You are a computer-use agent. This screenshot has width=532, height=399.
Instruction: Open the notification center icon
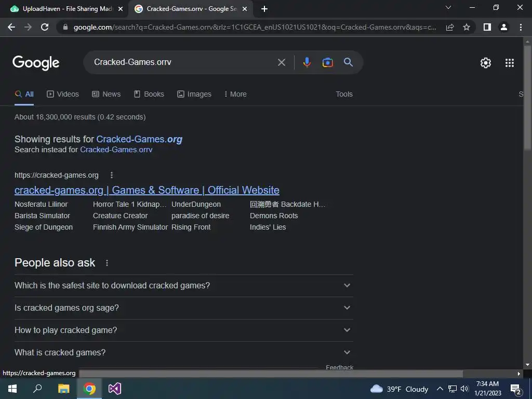[x=515, y=389]
